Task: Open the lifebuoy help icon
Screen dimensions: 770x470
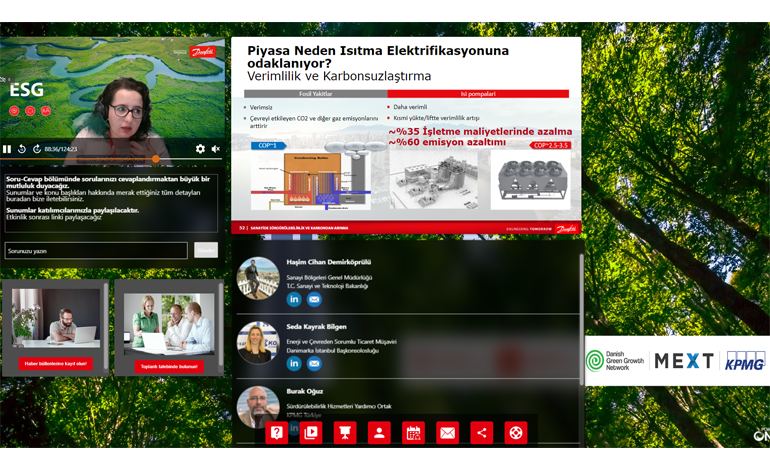Action: point(516,433)
